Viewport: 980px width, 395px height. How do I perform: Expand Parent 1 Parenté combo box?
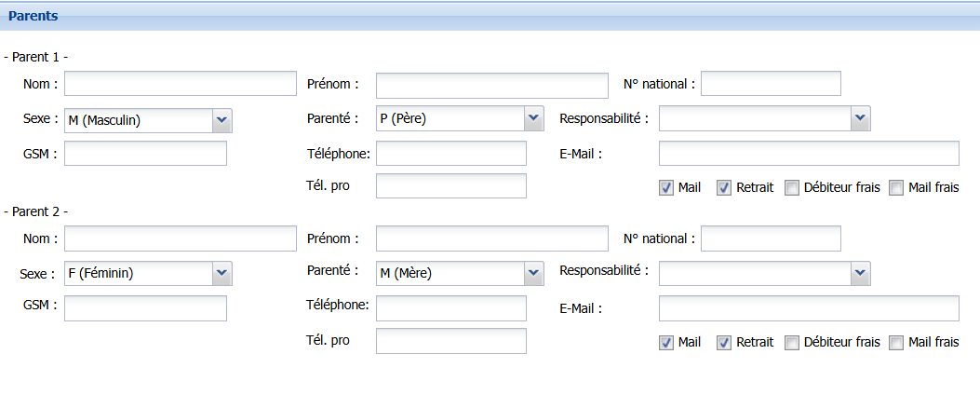pyautogui.click(x=532, y=118)
